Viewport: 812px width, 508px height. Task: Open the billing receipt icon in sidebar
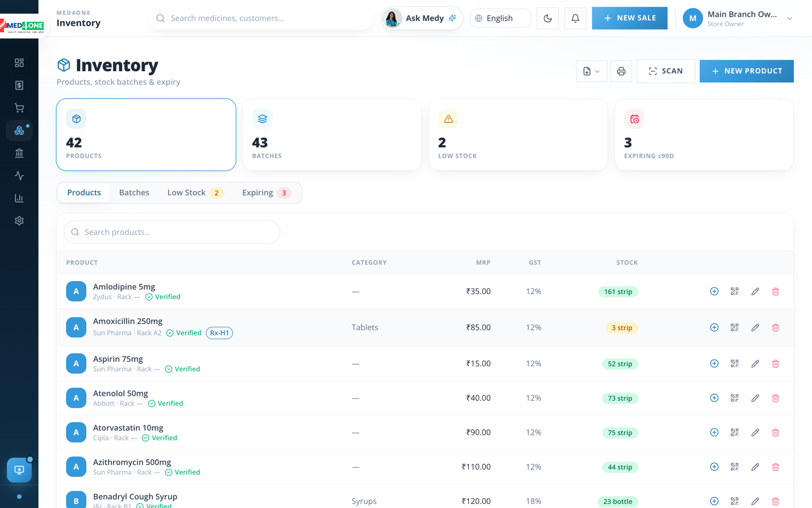(19, 85)
